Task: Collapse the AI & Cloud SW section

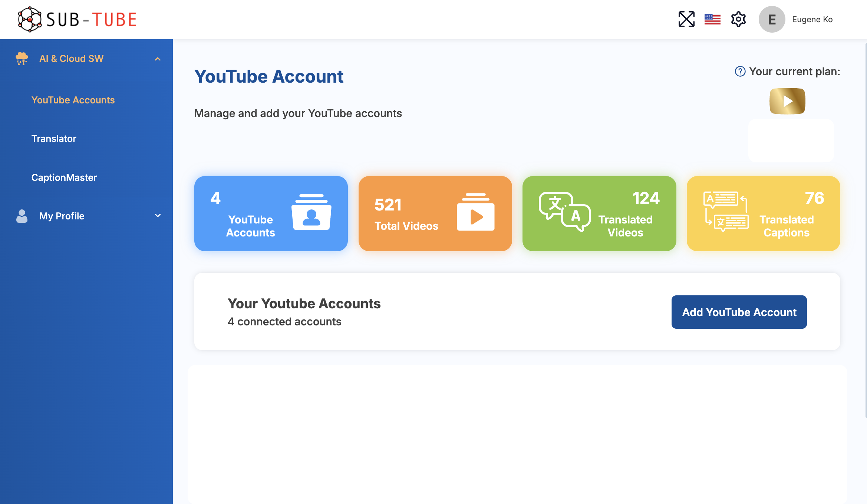Action: [158, 59]
